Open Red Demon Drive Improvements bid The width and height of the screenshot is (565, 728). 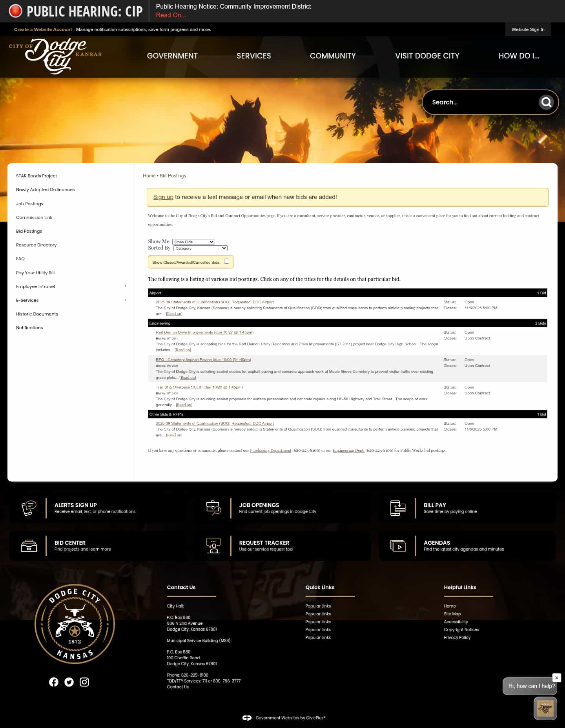tap(204, 332)
